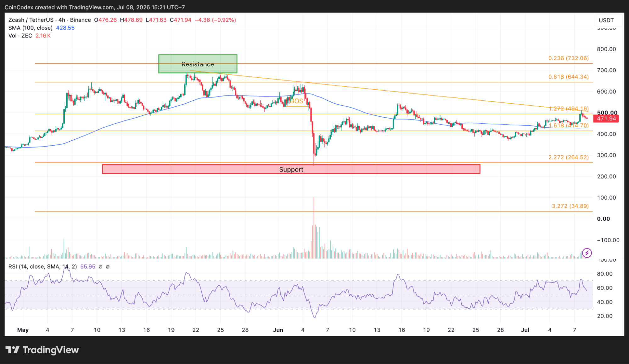This screenshot has width=629, height=364.
Task: Click the SMA (100, close) indicator label
Action: (30, 28)
